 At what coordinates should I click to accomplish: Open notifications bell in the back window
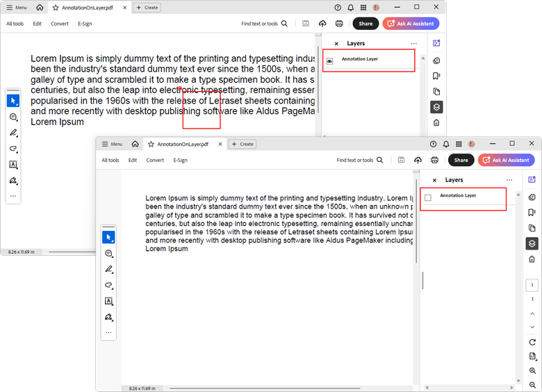350,7
